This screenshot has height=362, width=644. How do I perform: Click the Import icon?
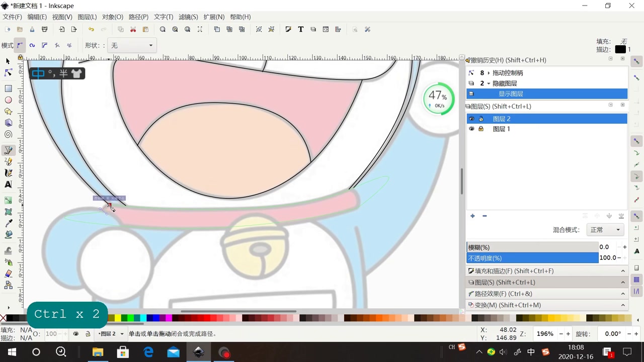coord(61,29)
